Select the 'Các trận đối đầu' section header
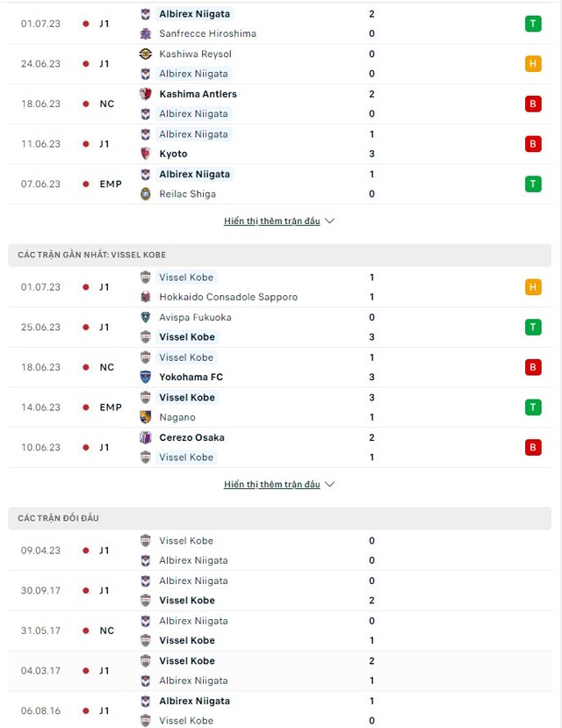562x728 pixels. pyautogui.click(x=59, y=518)
